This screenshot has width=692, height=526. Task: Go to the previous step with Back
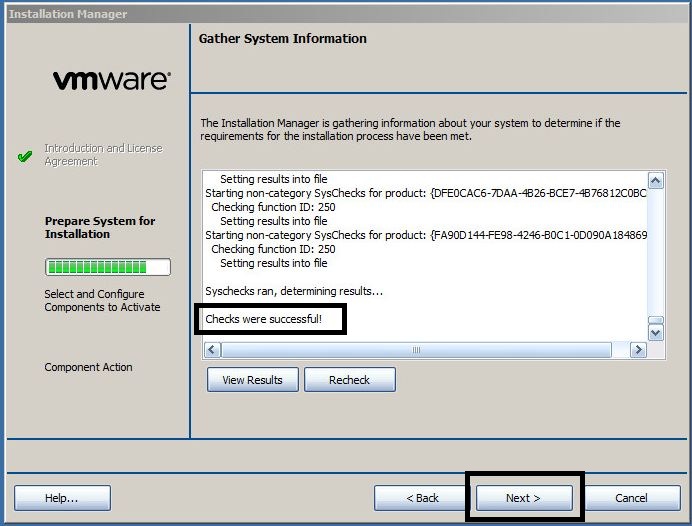pos(422,498)
